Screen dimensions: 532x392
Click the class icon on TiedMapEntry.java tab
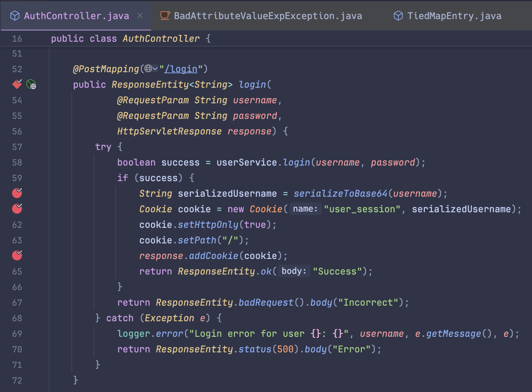click(398, 16)
